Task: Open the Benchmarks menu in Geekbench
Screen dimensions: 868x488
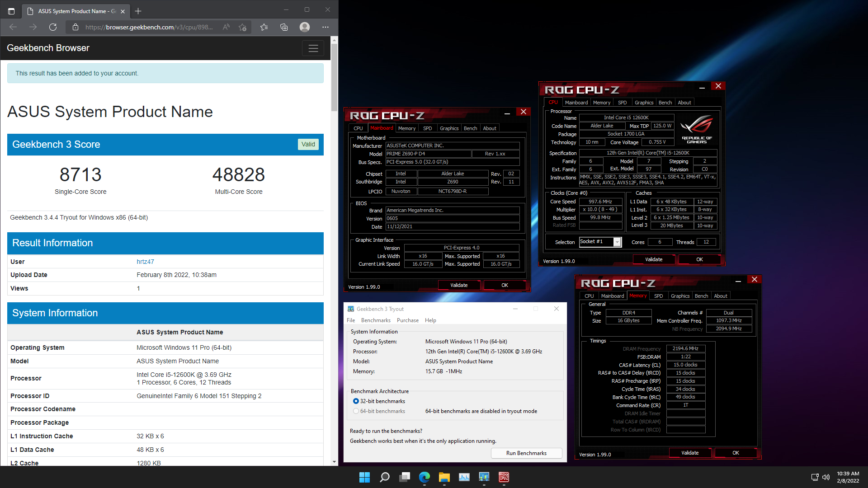Action: click(376, 320)
